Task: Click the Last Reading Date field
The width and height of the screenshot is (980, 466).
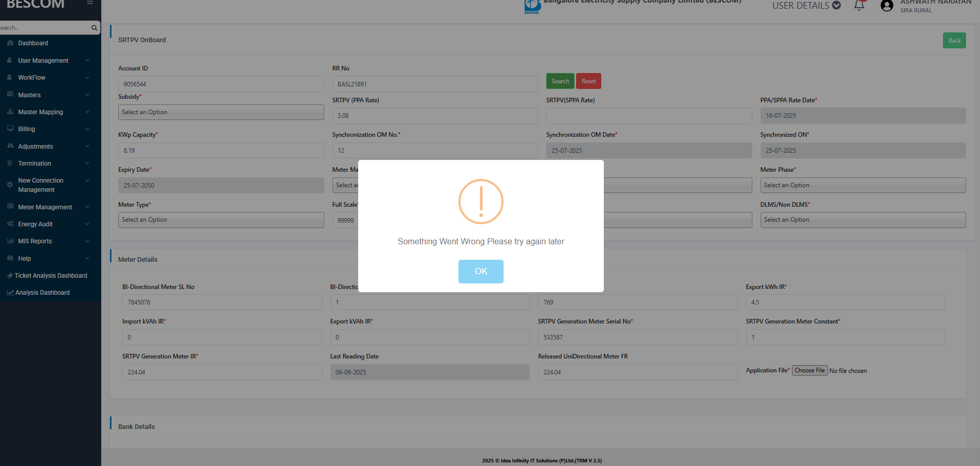Action: [430, 372]
